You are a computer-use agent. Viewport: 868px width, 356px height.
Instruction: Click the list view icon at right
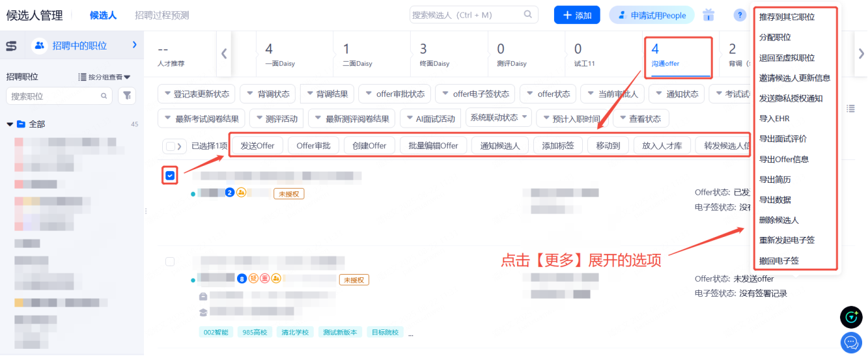click(x=850, y=108)
